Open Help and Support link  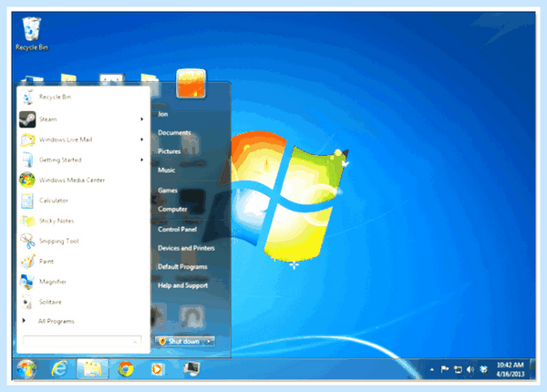point(182,285)
